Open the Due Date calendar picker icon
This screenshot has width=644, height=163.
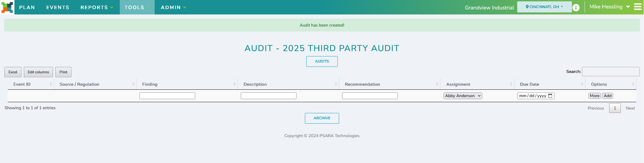pyautogui.click(x=550, y=96)
